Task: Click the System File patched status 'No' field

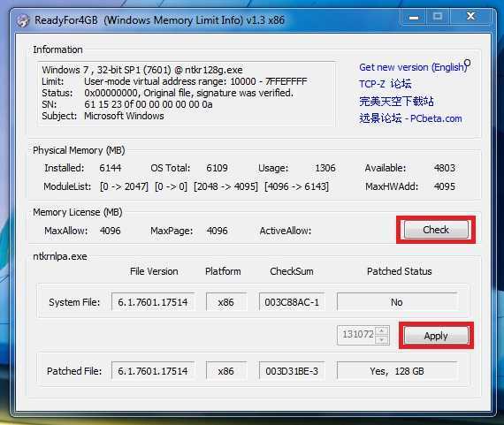Action: [x=397, y=301]
